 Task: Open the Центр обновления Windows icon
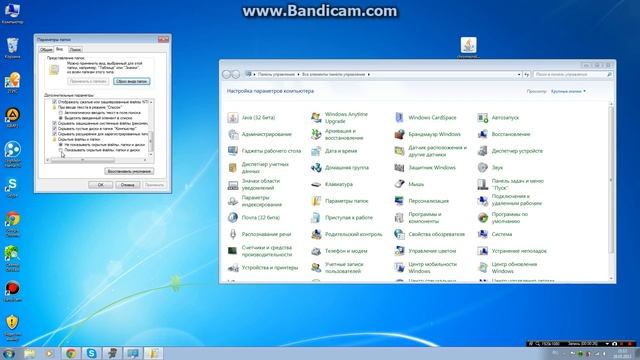(483, 268)
